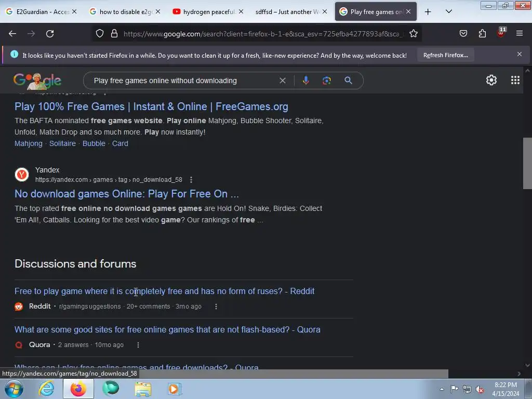Click Action Center flag tray icon
Screen dimensions: 532x399
[x=454, y=389]
